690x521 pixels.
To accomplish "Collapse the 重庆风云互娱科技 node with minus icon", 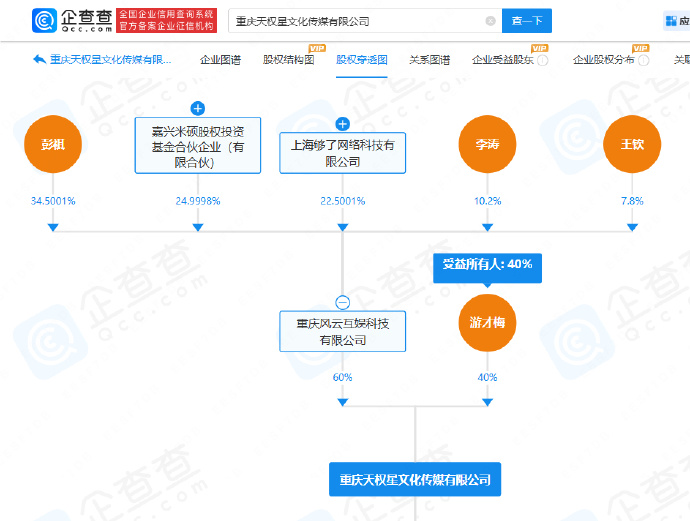I will [342, 302].
